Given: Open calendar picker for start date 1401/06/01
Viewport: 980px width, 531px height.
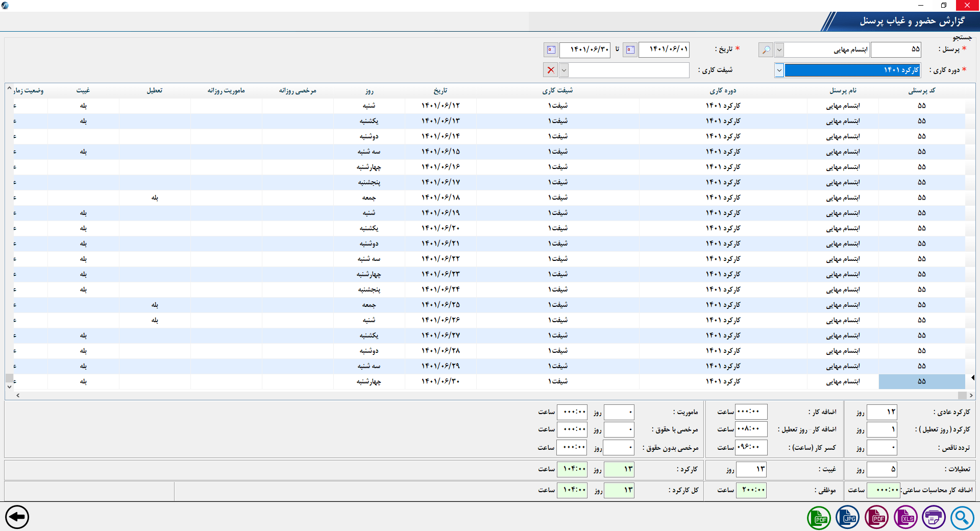Looking at the screenshot, I should [630, 50].
